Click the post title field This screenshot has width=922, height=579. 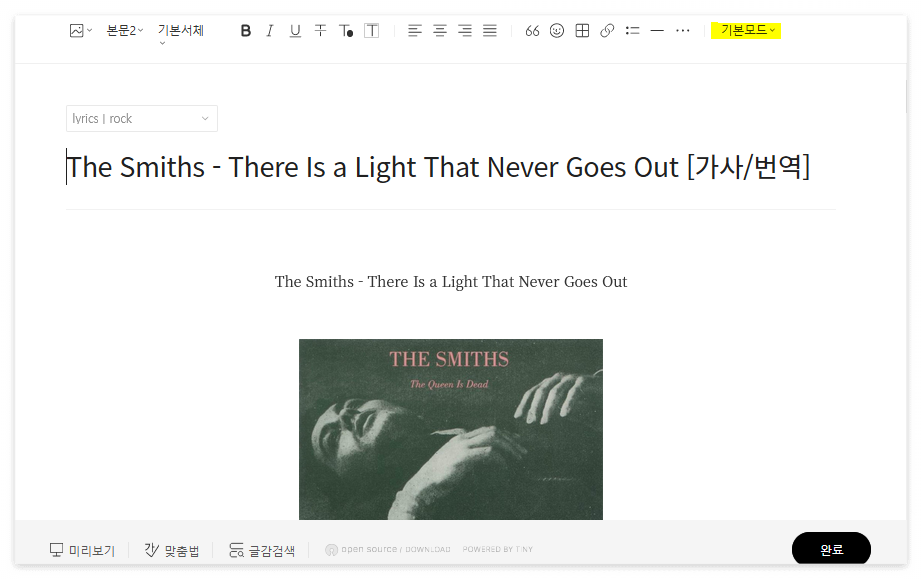[x=438, y=167]
